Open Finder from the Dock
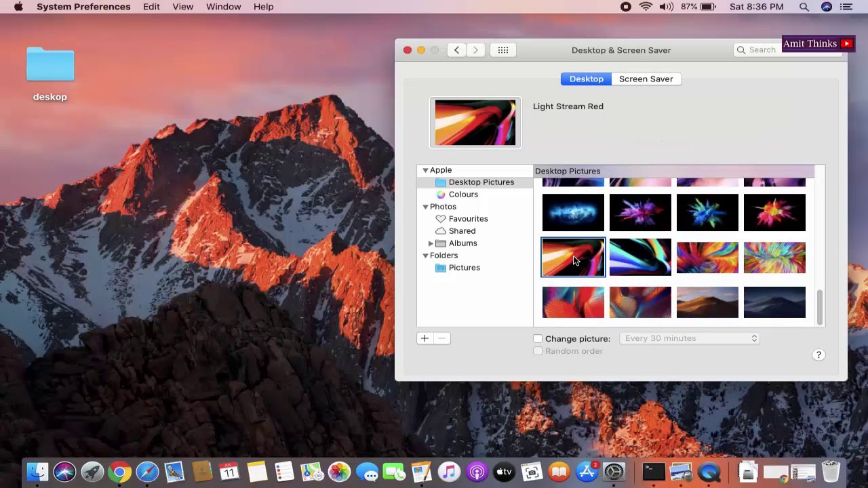This screenshot has height=488, width=868. coord(37,472)
